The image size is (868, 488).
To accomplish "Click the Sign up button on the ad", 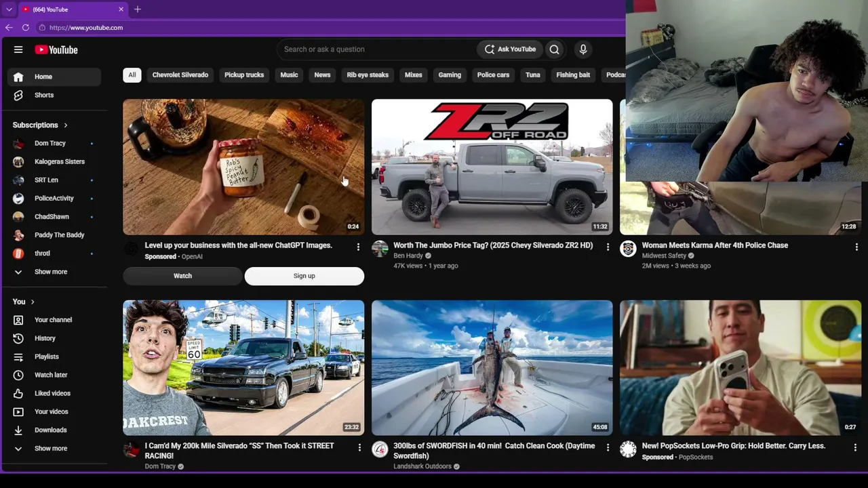I will tap(304, 276).
